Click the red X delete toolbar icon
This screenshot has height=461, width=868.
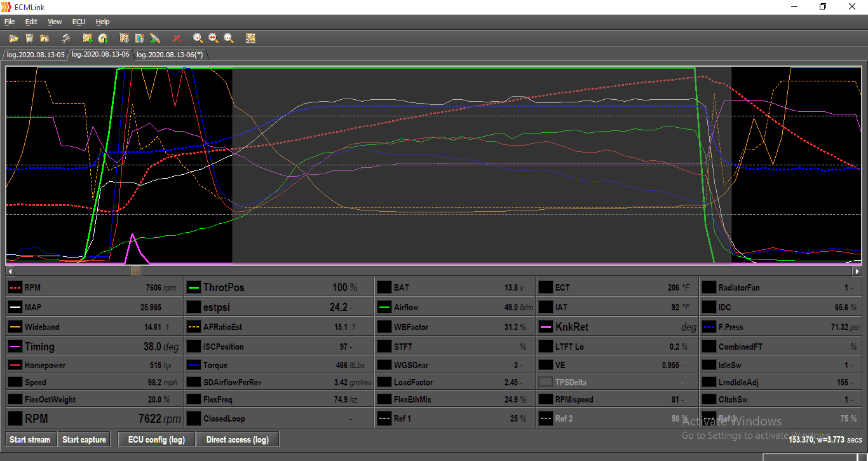(x=177, y=38)
